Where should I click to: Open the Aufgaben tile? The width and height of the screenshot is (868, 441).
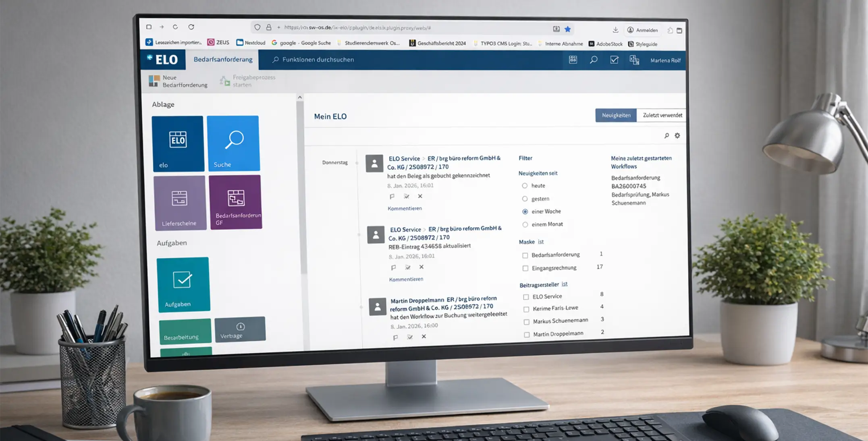click(183, 284)
